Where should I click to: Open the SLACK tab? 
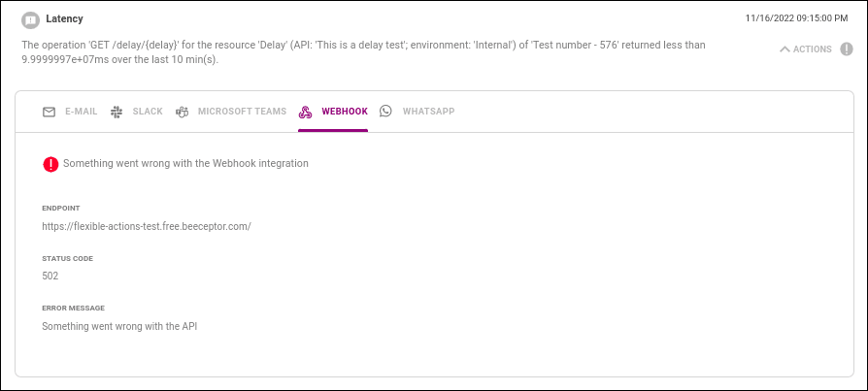pos(148,112)
